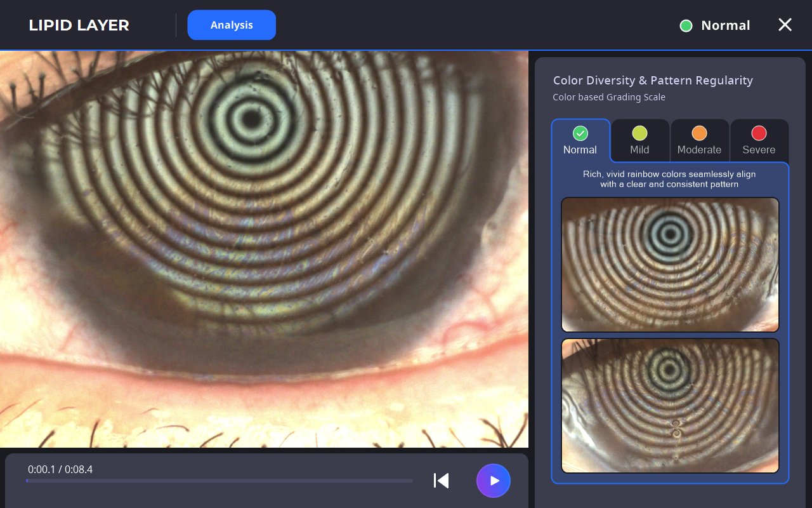812x508 pixels.
Task: Open the bottom Normal reference eye image
Action: (670, 406)
